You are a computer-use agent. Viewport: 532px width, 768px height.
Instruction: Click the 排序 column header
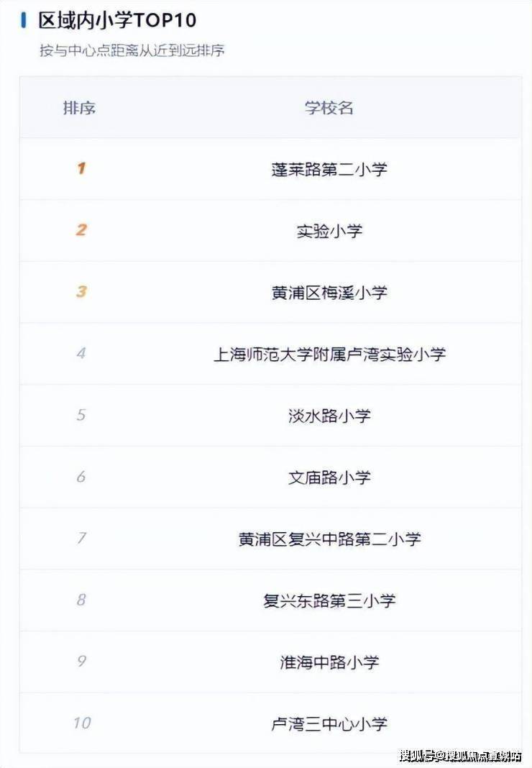point(80,108)
